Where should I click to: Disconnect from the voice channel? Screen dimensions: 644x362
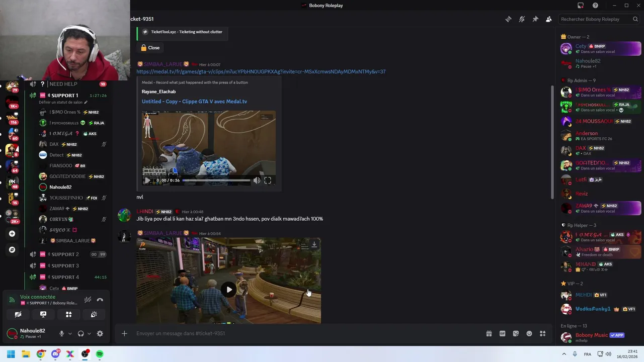click(100, 300)
